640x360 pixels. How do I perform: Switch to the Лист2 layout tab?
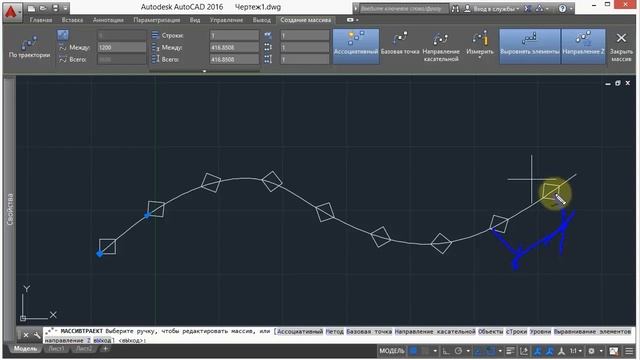pos(84,349)
